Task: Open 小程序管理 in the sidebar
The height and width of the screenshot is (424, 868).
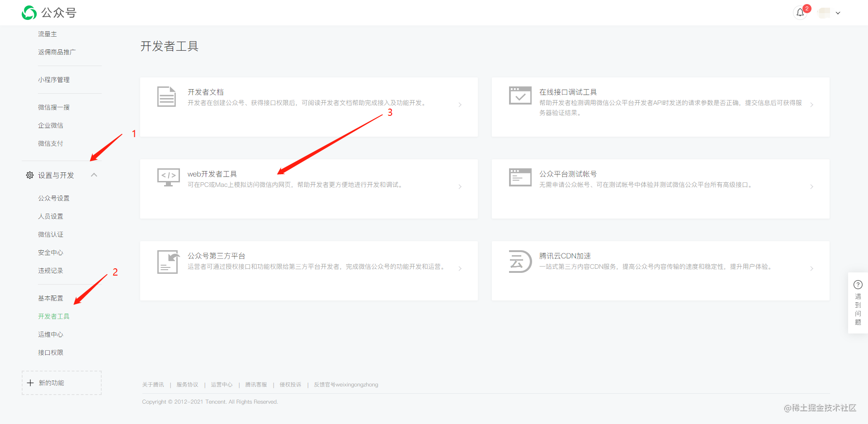Action: (x=54, y=80)
